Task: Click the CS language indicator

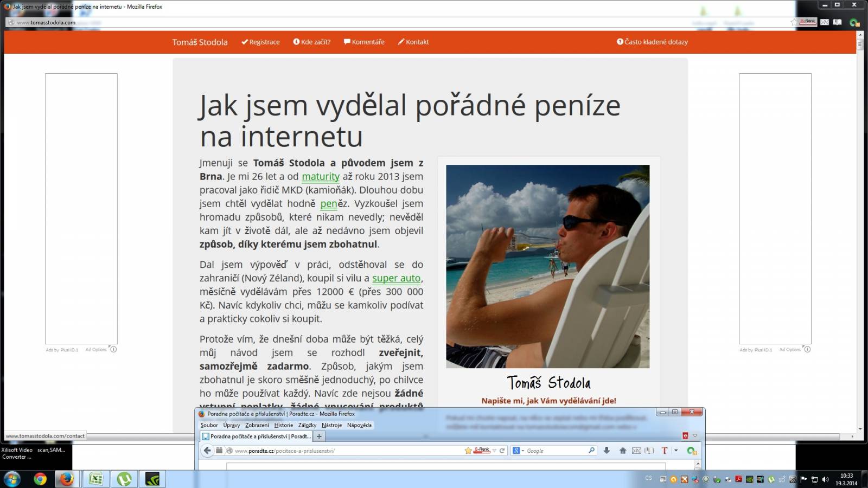Action: (648, 478)
